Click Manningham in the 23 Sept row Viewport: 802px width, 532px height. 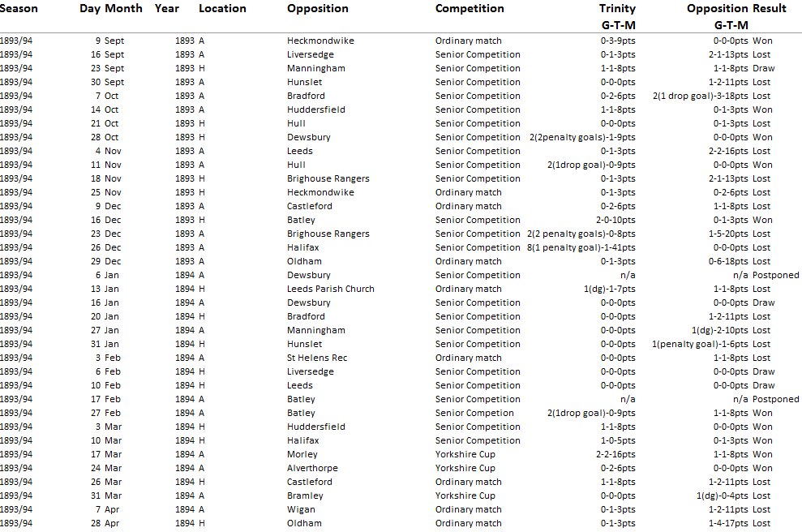(316, 69)
